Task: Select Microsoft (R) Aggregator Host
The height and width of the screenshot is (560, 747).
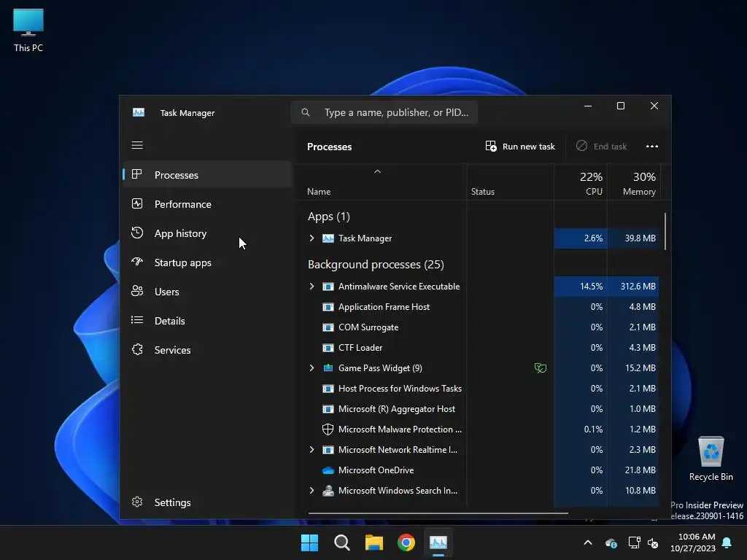Action: [x=478, y=409]
